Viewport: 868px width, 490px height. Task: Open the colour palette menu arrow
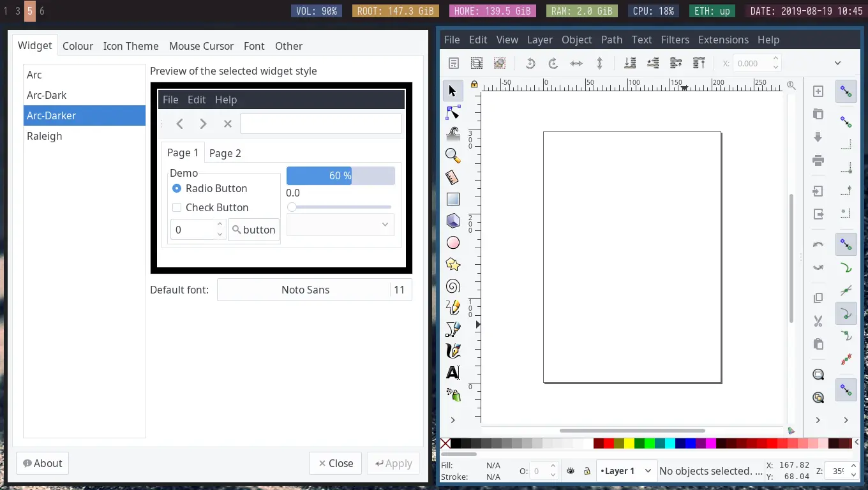[x=857, y=442]
